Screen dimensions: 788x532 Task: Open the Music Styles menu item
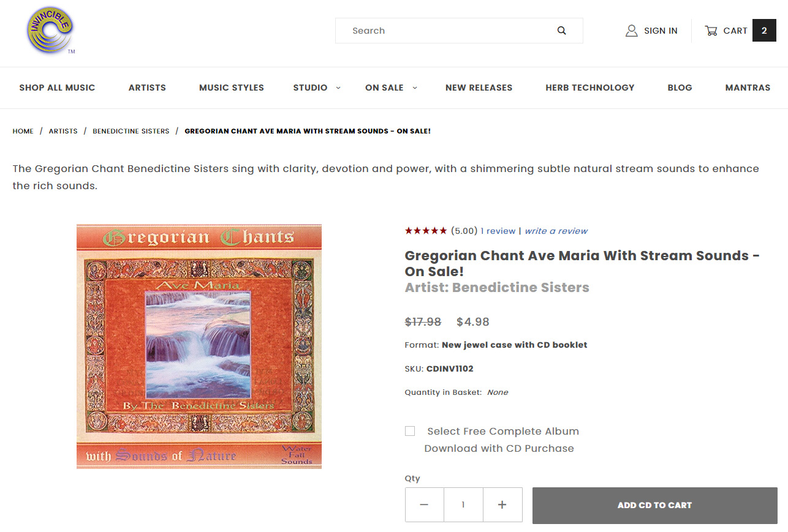click(232, 88)
